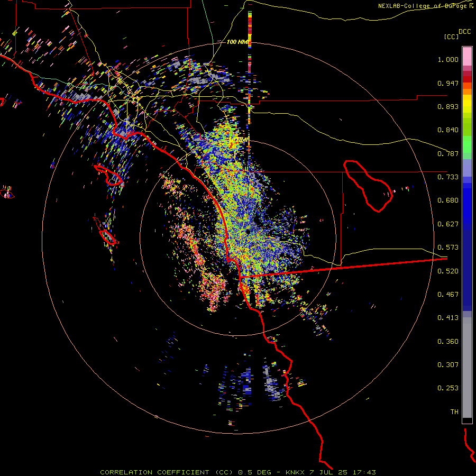476x476 pixels.
Task: Click the 0.840 scale value
Action: (448, 130)
